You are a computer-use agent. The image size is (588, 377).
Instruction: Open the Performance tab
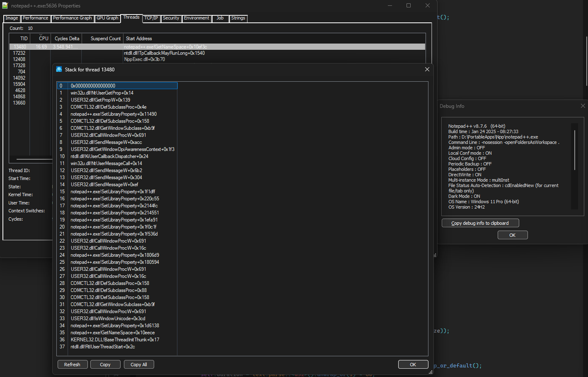click(x=35, y=18)
